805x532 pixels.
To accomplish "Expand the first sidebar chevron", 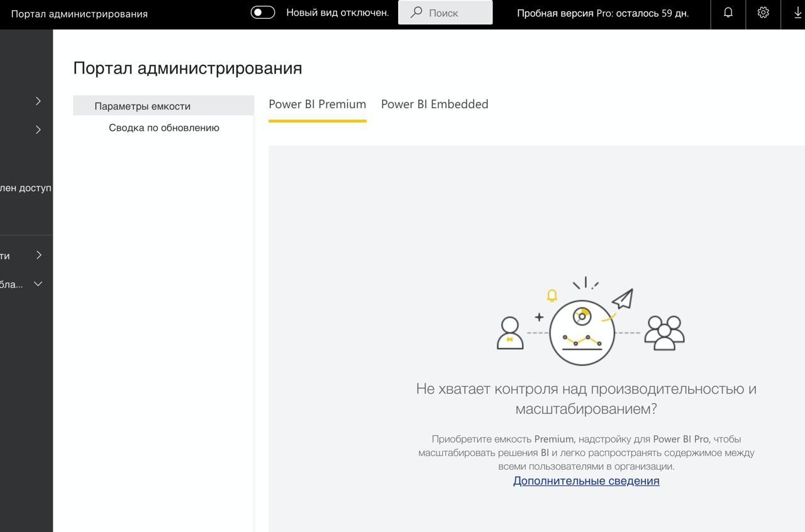I will 38,101.
